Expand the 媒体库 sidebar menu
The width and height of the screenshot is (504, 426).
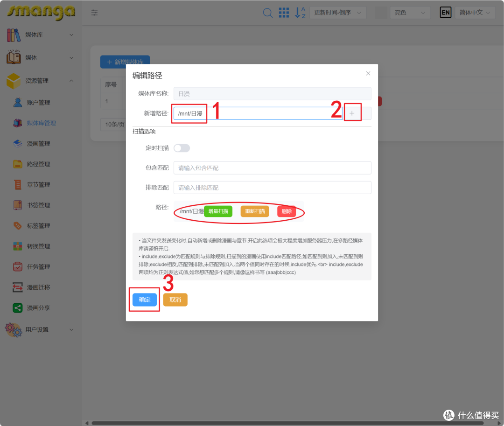[41, 35]
